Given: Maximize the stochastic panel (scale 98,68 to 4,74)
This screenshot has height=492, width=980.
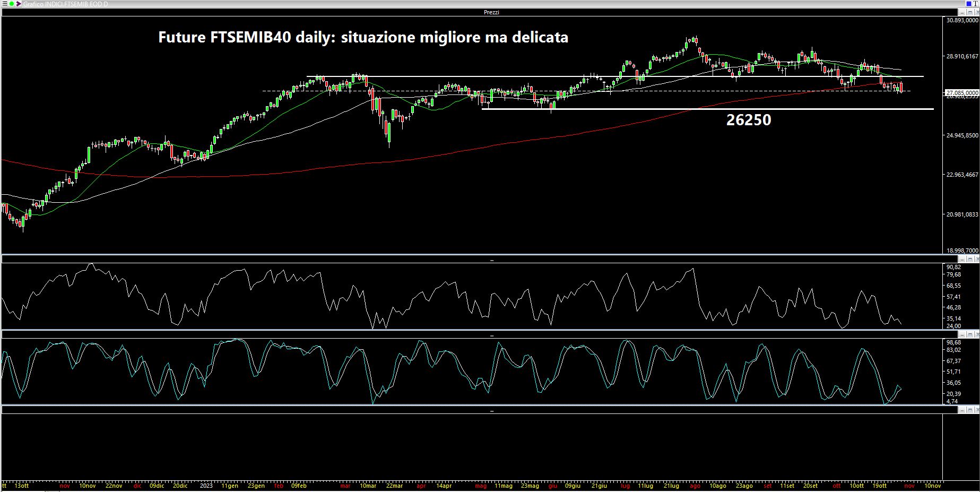Looking at the screenshot, I should pos(969,334).
